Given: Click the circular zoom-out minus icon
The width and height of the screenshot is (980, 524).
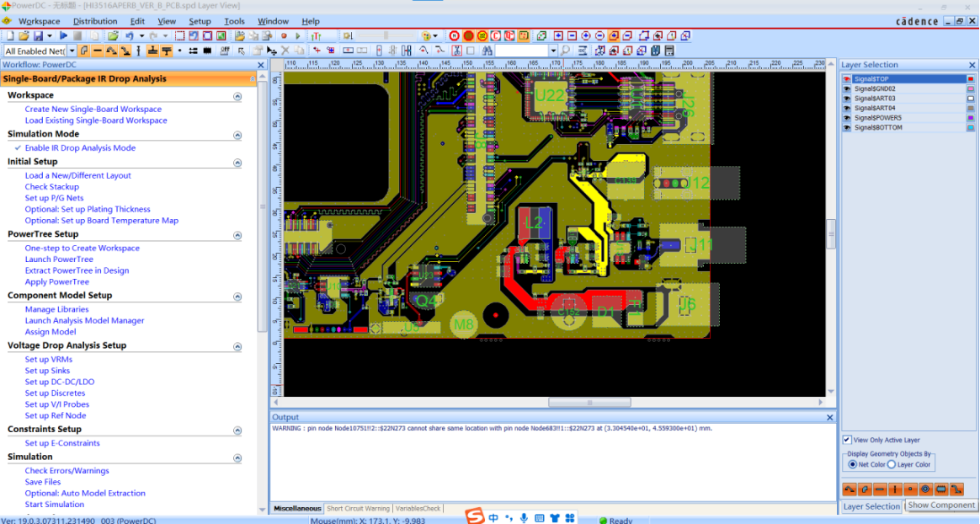Looking at the screenshot, I should 599,35.
